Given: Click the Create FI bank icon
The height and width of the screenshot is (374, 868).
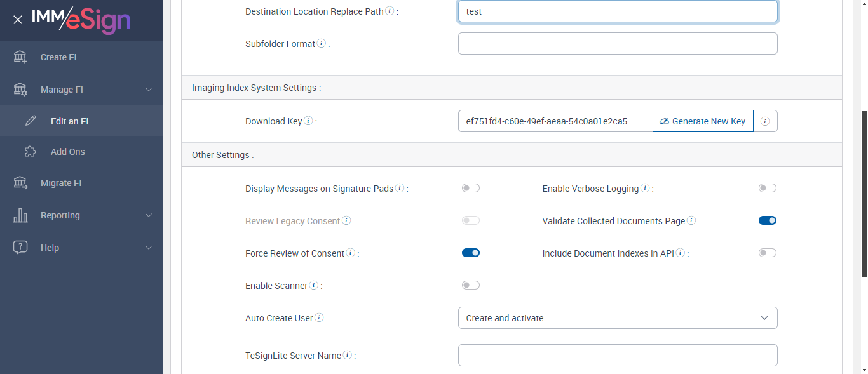Looking at the screenshot, I should [20, 57].
